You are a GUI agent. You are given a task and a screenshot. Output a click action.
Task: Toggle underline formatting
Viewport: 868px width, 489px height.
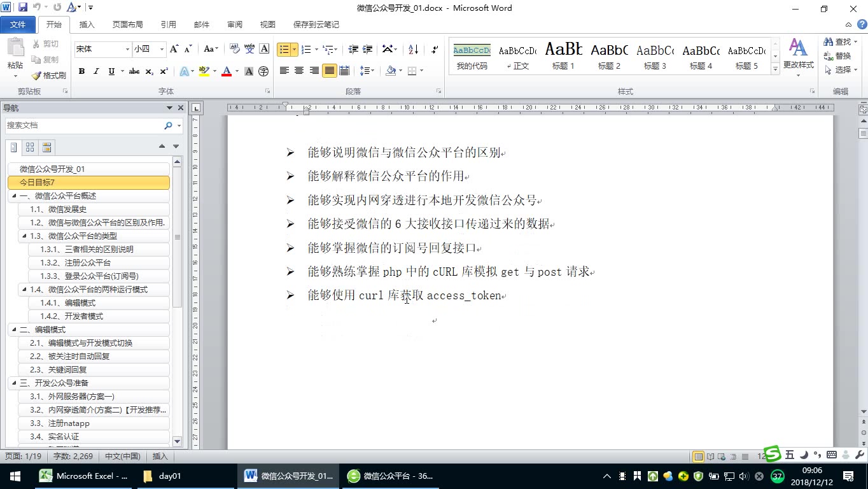tap(111, 71)
